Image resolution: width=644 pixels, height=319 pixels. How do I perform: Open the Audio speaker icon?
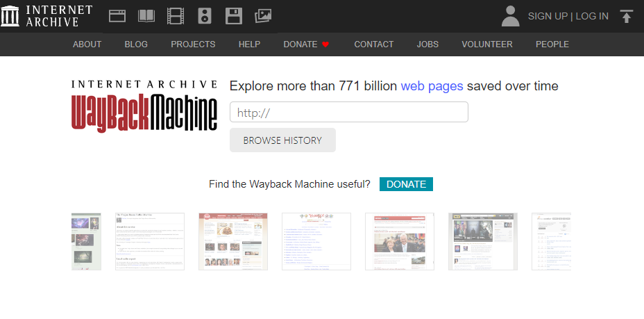point(205,16)
